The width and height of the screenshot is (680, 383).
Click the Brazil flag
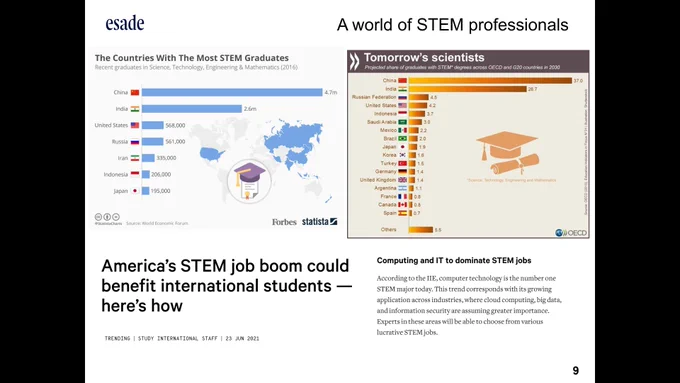click(x=402, y=138)
